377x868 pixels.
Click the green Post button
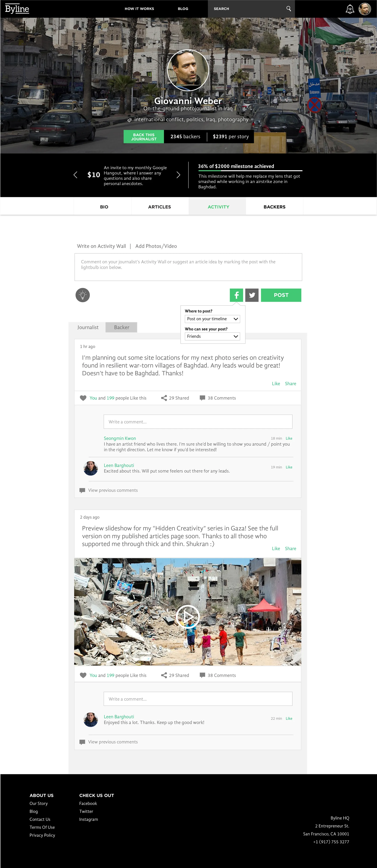[x=281, y=295]
